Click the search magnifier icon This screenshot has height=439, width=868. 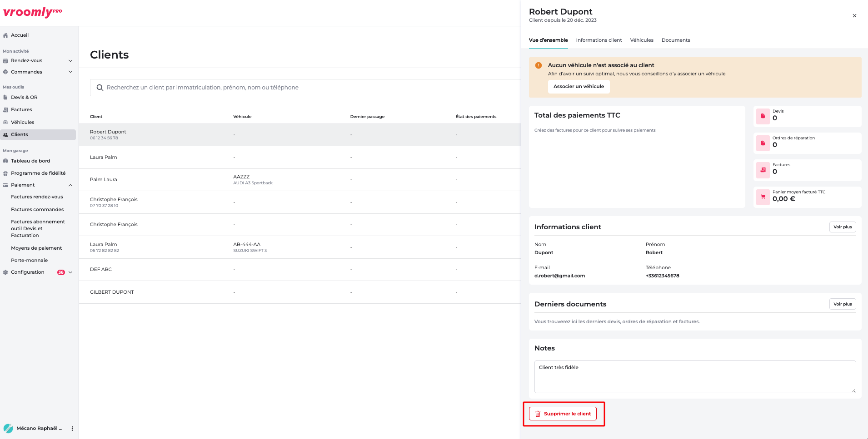pyautogui.click(x=100, y=88)
